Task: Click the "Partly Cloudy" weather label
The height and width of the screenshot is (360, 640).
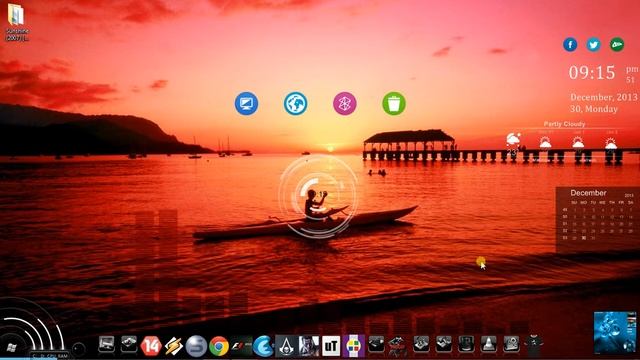Action: 564,124
